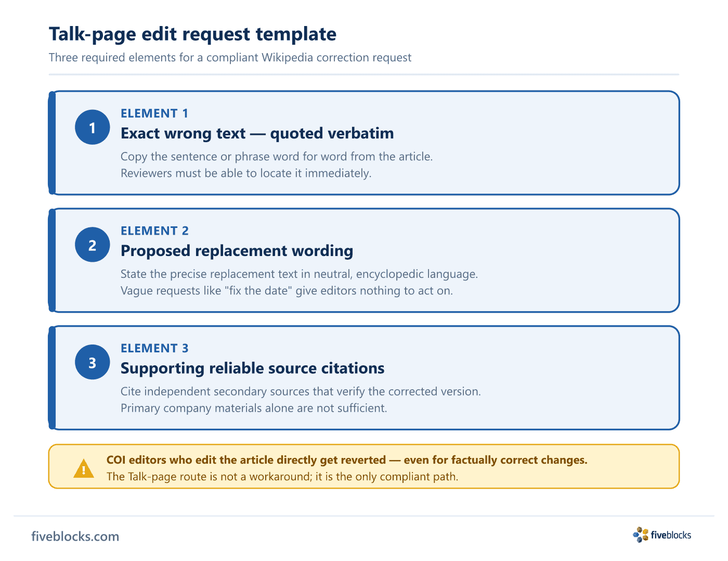The height and width of the screenshot is (561, 728).
Task: Click the fiveblocks wordmark beside the logo
Action: (x=671, y=535)
